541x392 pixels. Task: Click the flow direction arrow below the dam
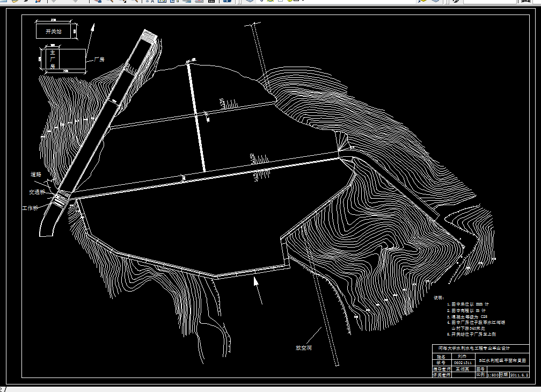click(258, 290)
